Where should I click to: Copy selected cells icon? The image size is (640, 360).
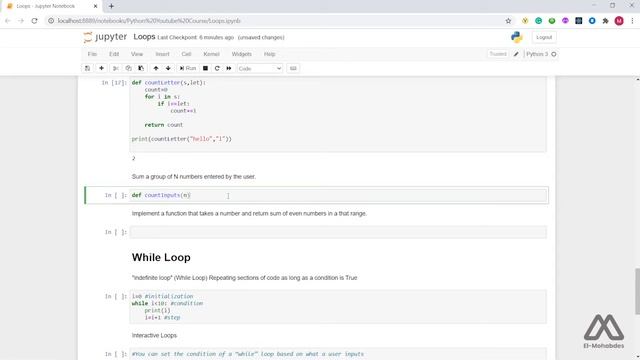pyautogui.click(x=129, y=69)
